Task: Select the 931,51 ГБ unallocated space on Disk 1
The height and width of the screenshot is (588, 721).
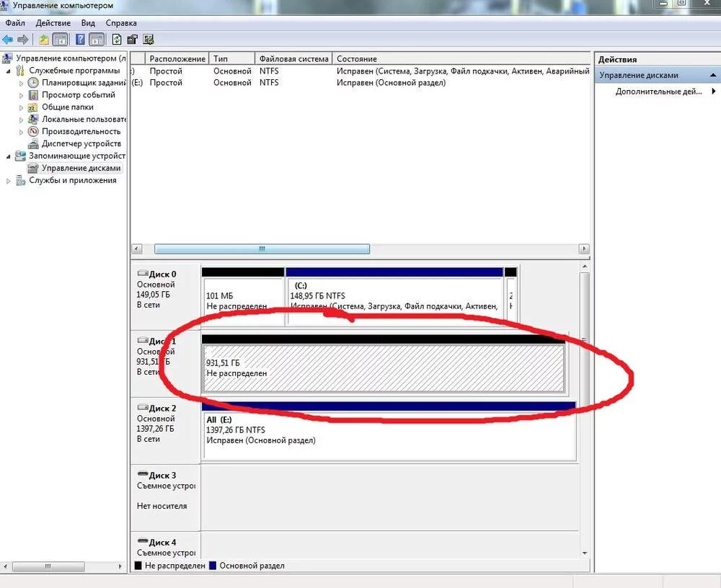Action: 384,363
